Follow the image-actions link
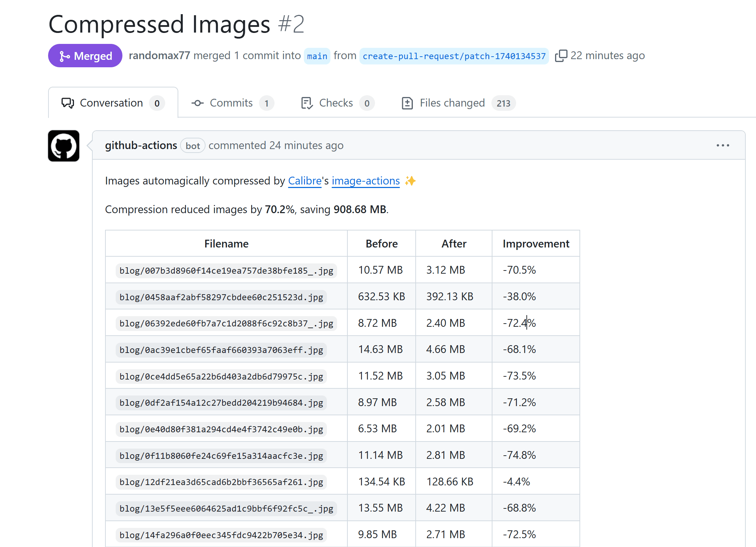Image resolution: width=756 pixels, height=547 pixels. 365,181
